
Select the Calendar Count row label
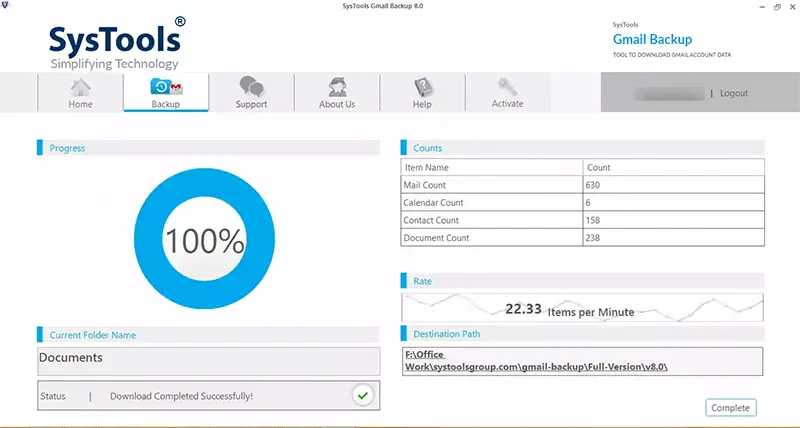pyautogui.click(x=433, y=203)
